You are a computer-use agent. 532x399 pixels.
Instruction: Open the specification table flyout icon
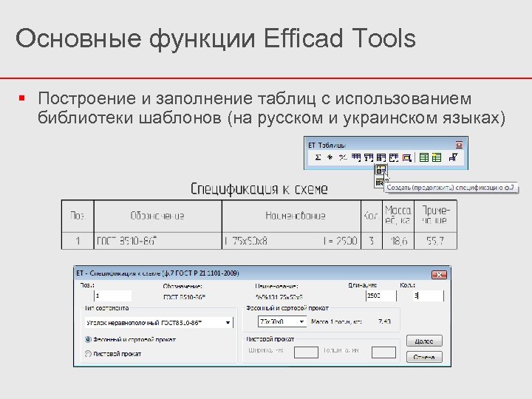(381, 157)
